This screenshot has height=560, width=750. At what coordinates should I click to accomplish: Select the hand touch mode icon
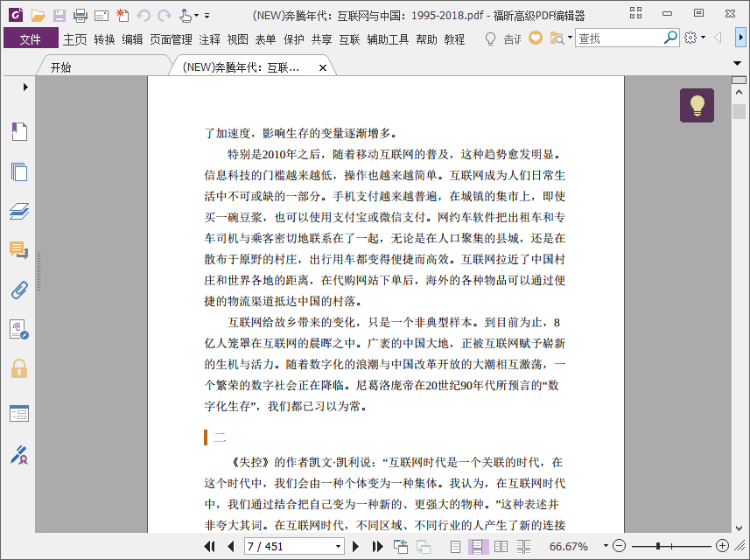coord(186,16)
